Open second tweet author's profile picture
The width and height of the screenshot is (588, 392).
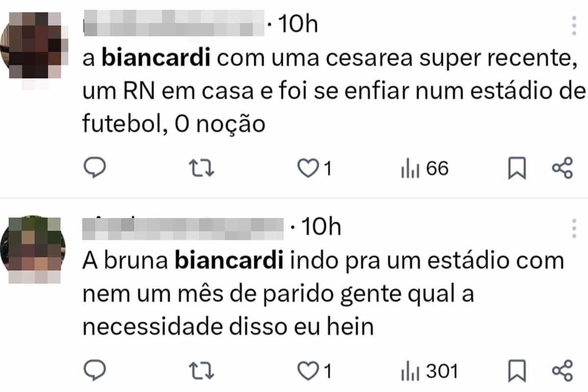click(34, 249)
